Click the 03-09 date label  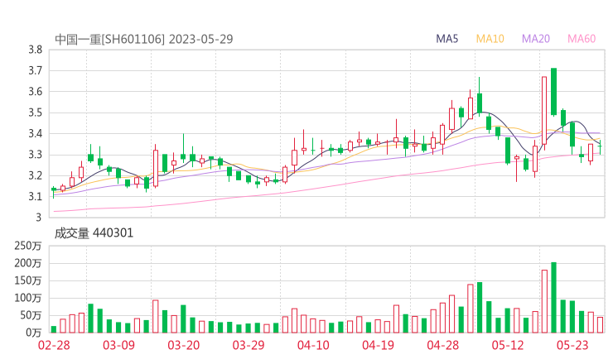118,345
